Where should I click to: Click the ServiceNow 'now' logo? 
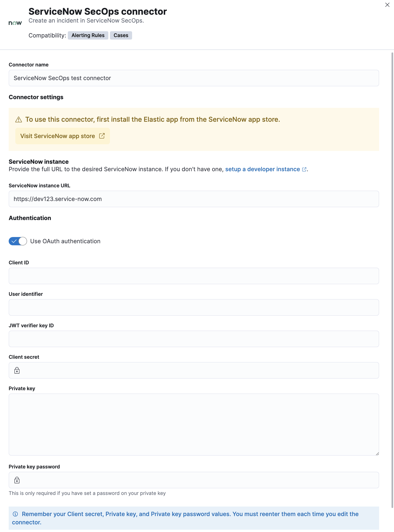(15, 23)
